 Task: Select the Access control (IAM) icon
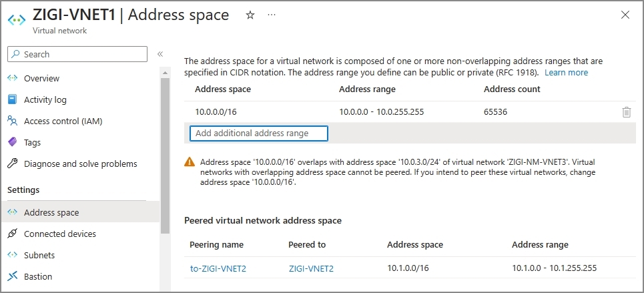tap(13, 121)
